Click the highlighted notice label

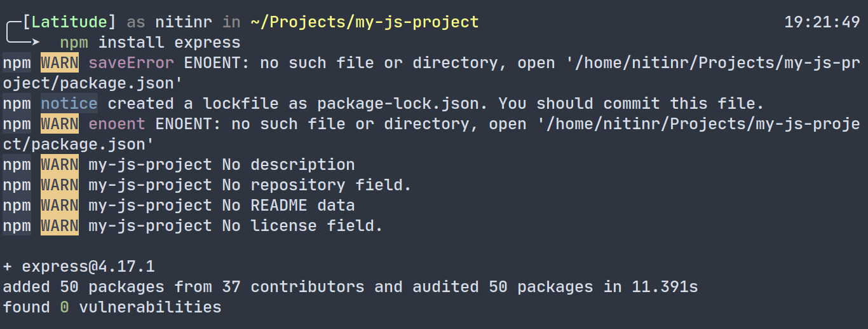click(69, 104)
